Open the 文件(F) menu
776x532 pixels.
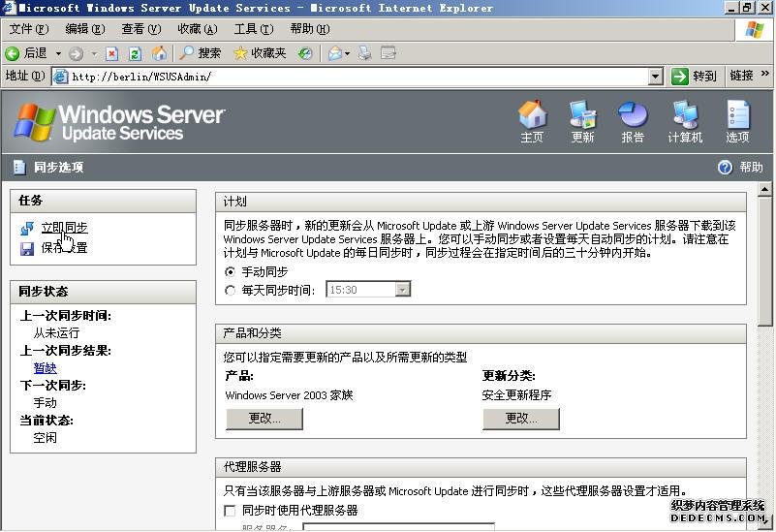coord(29,29)
